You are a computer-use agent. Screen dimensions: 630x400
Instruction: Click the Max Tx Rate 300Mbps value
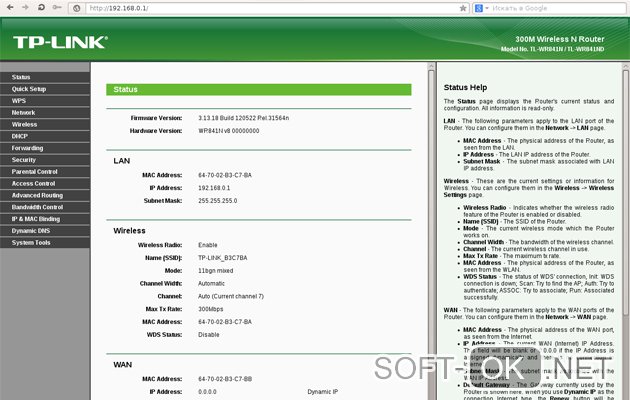coord(211,309)
